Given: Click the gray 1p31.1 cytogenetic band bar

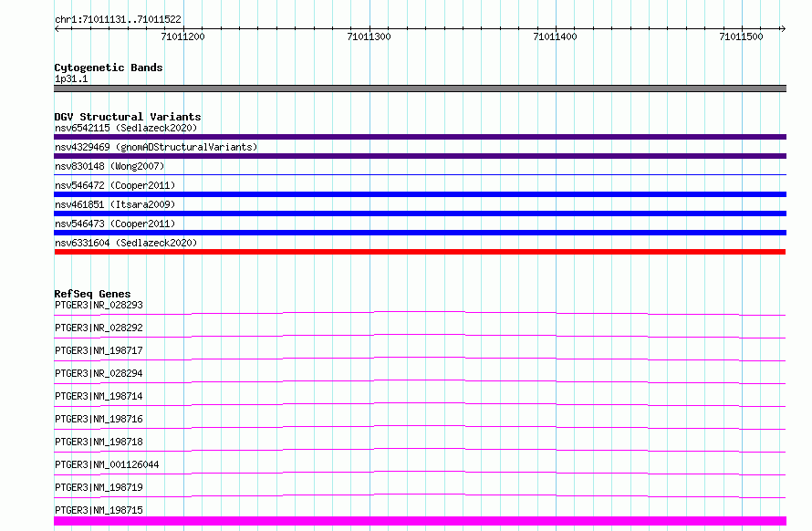Looking at the screenshot, I should click(420, 88).
